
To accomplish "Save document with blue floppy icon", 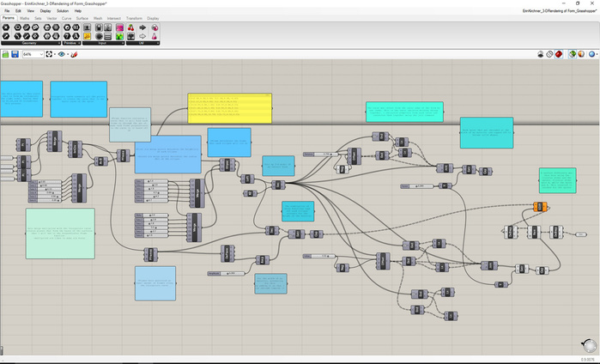I will pyautogui.click(x=15, y=54).
